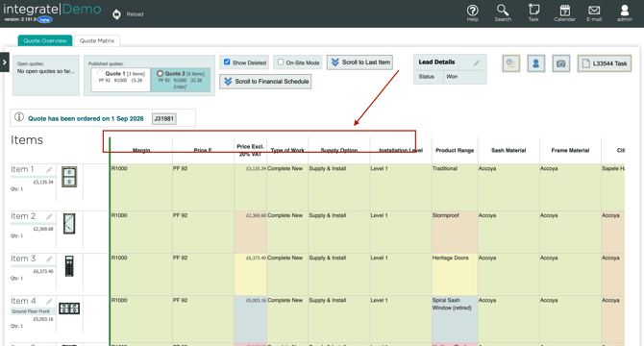Click the Sash Material column header
This screenshot has height=346, width=644.
(508, 150)
